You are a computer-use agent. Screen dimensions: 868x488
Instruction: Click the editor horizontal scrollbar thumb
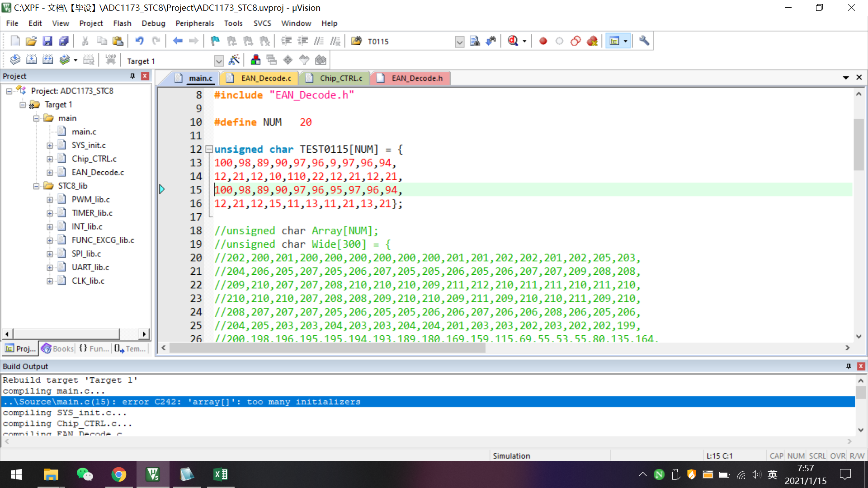pyautogui.click(x=328, y=347)
